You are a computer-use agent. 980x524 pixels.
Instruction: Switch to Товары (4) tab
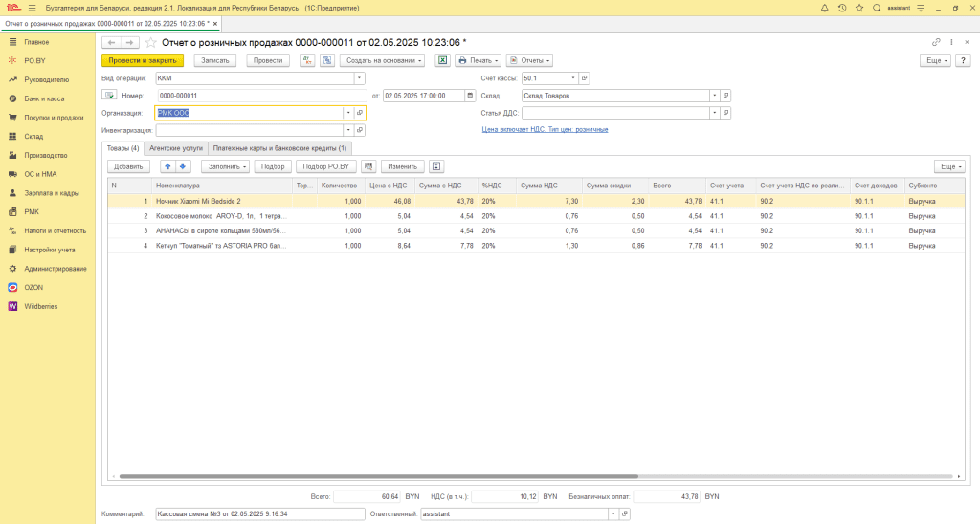(x=123, y=148)
